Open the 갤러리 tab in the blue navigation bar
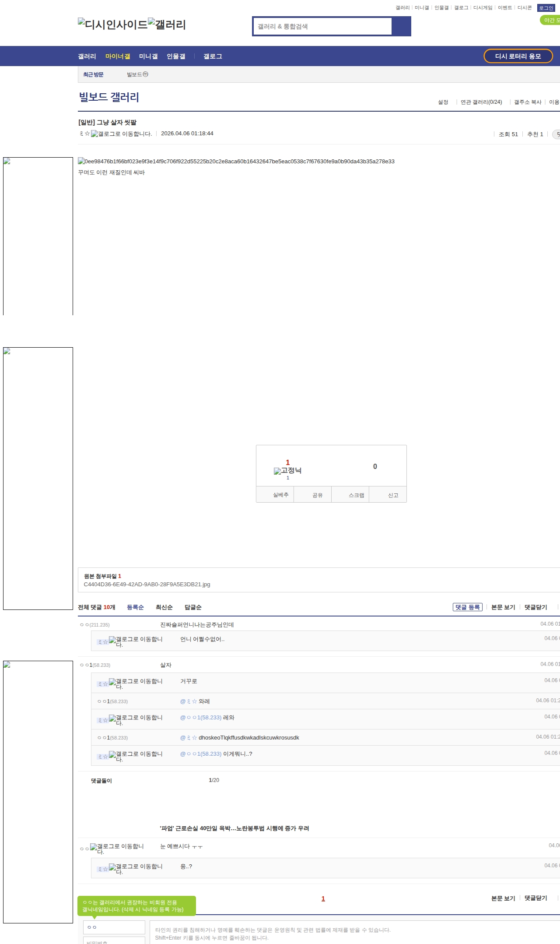 point(87,56)
